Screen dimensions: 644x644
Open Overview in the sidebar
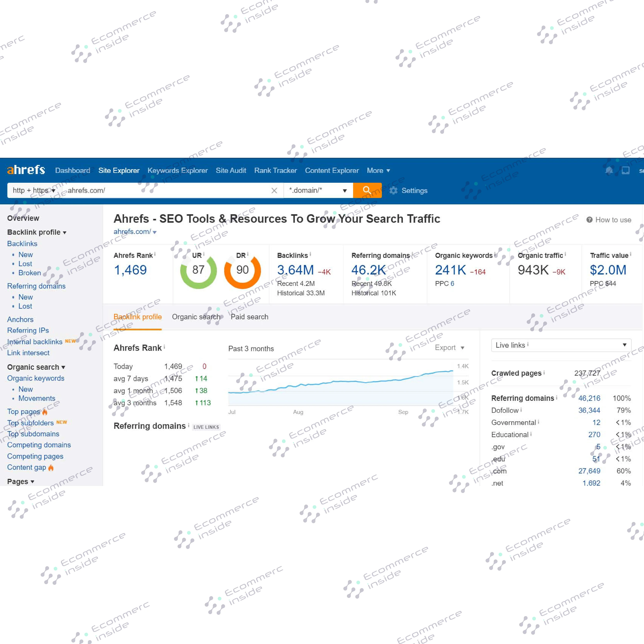tap(23, 218)
